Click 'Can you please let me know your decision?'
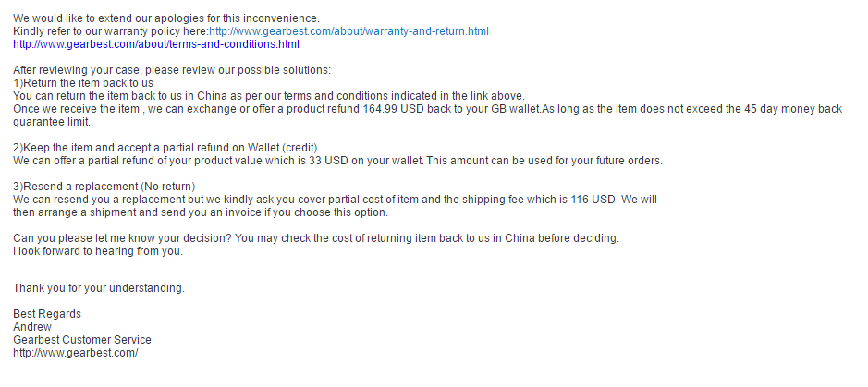The width and height of the screenshot is (868, 387). click(x=122, y=238)
